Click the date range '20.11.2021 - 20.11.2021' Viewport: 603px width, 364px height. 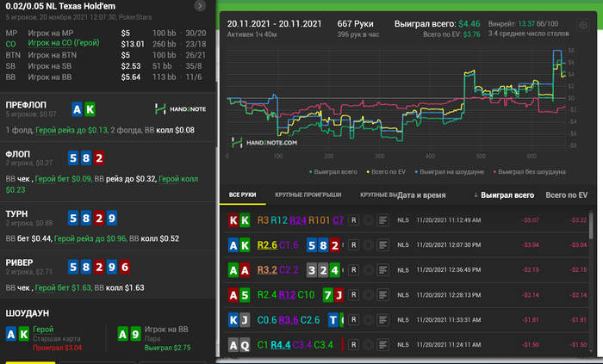274,24
